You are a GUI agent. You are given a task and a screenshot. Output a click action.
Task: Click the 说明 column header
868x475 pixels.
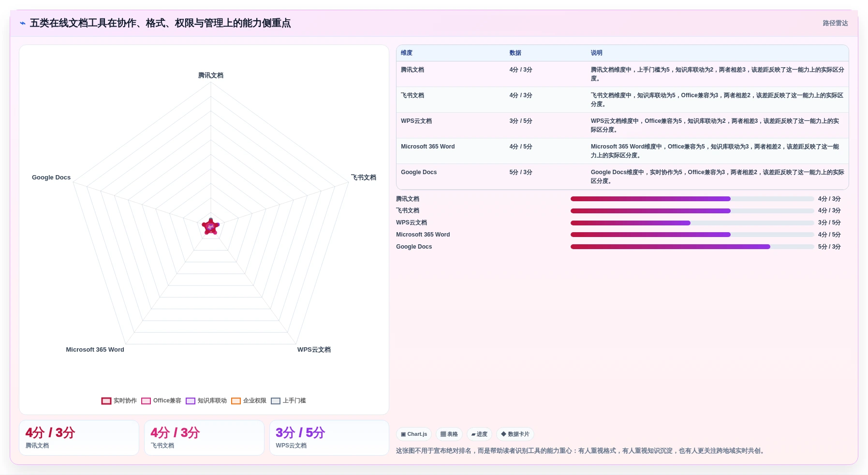[597, 53]
